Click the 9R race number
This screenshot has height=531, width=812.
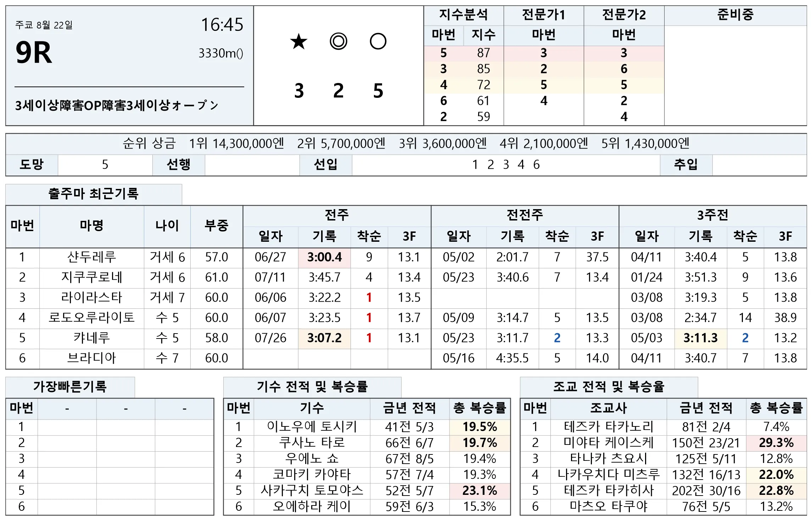[34, 53]
